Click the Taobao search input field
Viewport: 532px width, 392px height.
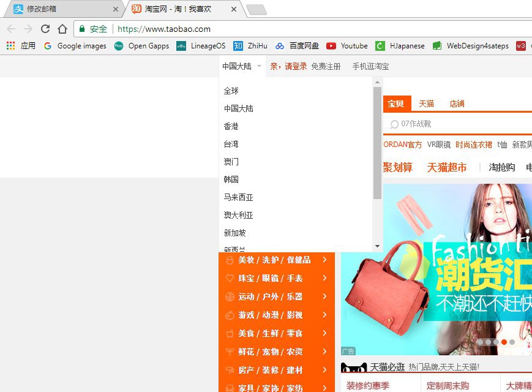(459, 124)
